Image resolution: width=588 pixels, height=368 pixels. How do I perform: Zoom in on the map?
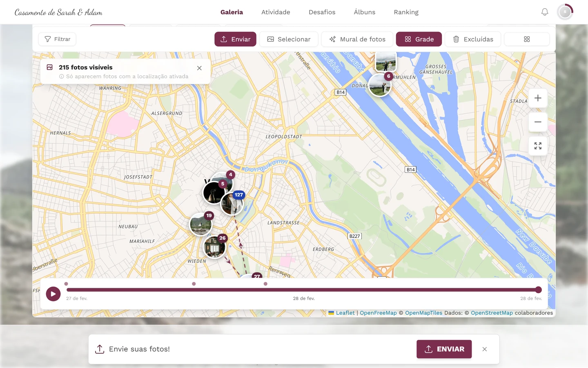click(538, 98)
